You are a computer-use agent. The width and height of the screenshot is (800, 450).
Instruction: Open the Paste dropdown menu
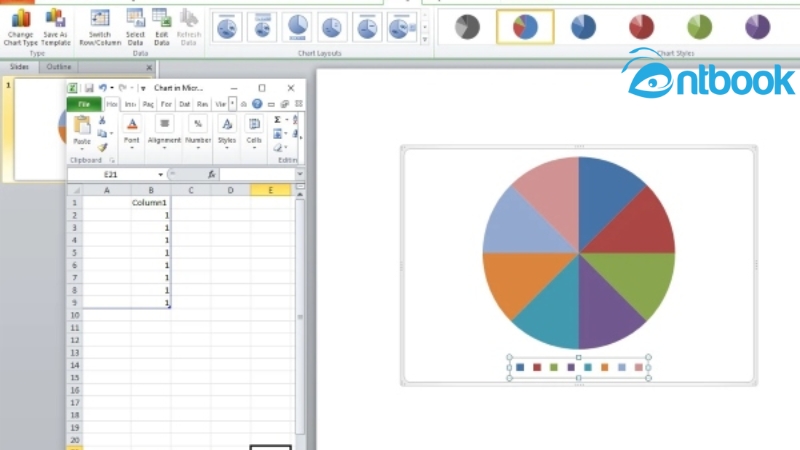(82, 148)
